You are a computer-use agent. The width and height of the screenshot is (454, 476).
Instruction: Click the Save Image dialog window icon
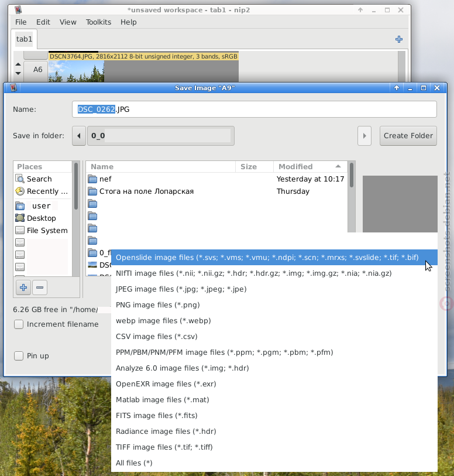13,88
